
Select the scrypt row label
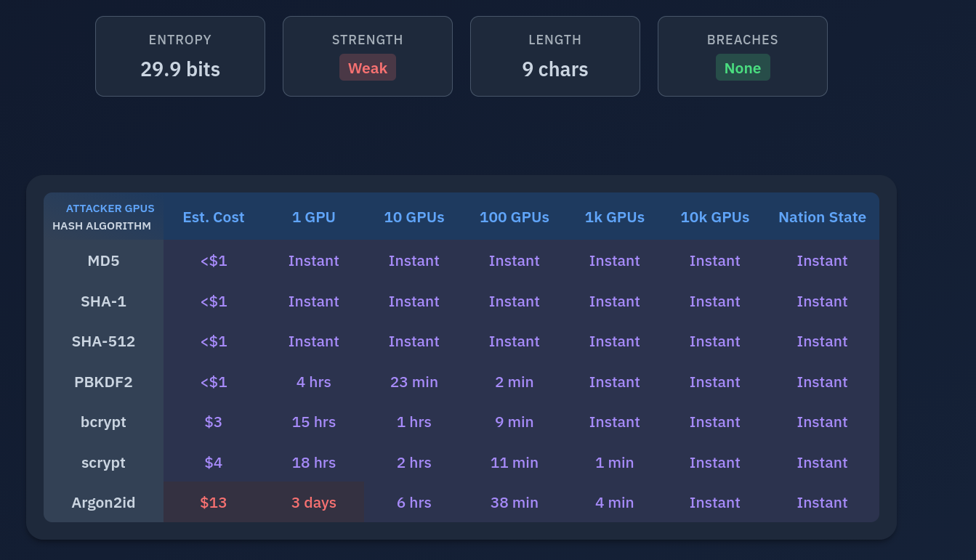[103, 463]
